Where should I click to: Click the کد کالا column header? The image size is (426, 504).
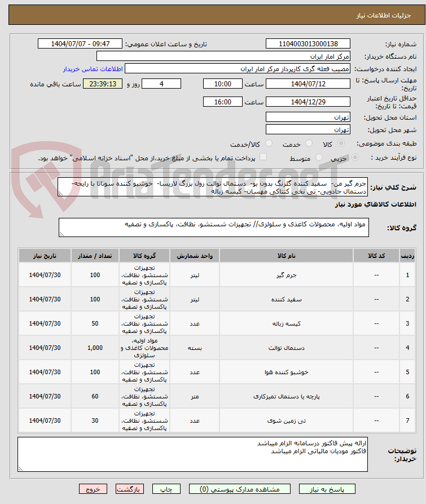click(376, 256)
